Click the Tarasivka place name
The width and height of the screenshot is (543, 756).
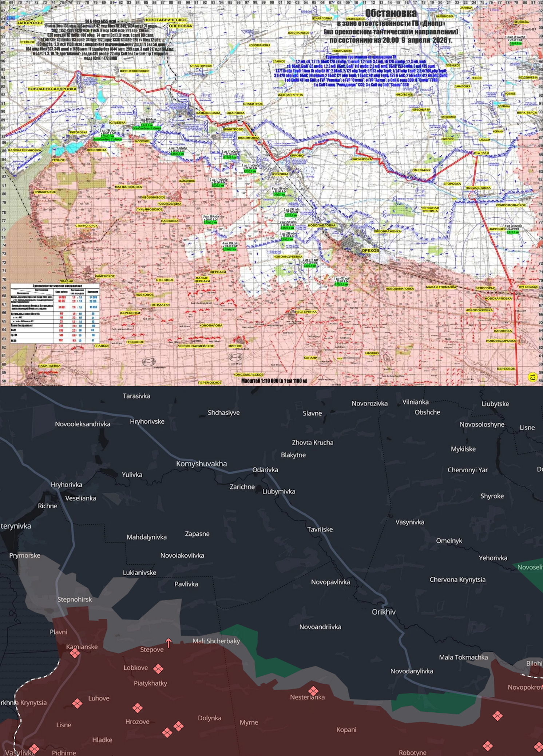[136, 396]
